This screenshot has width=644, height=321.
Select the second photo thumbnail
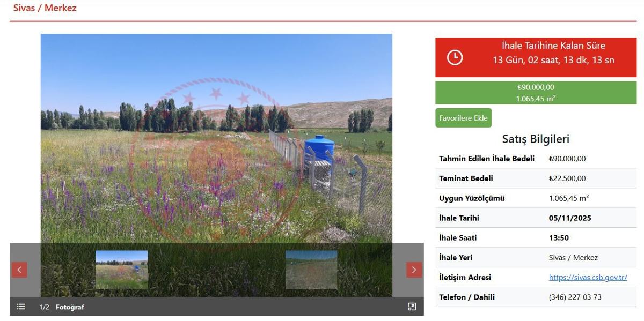(x=311, y=270)
